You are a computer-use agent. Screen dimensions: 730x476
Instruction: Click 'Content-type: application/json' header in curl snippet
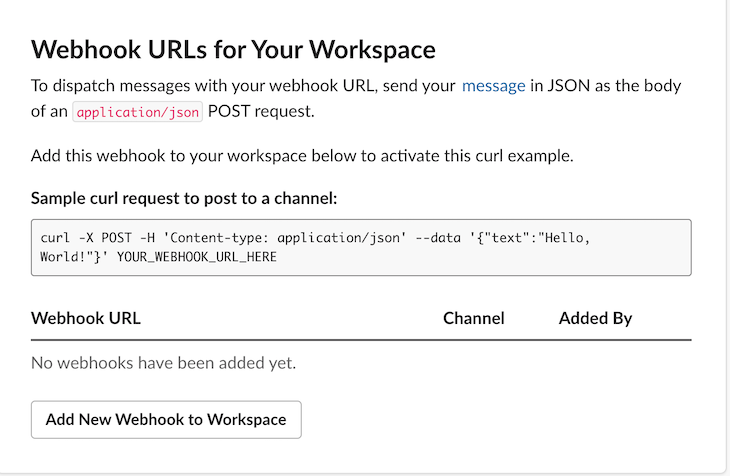click(x=284, y=238)
